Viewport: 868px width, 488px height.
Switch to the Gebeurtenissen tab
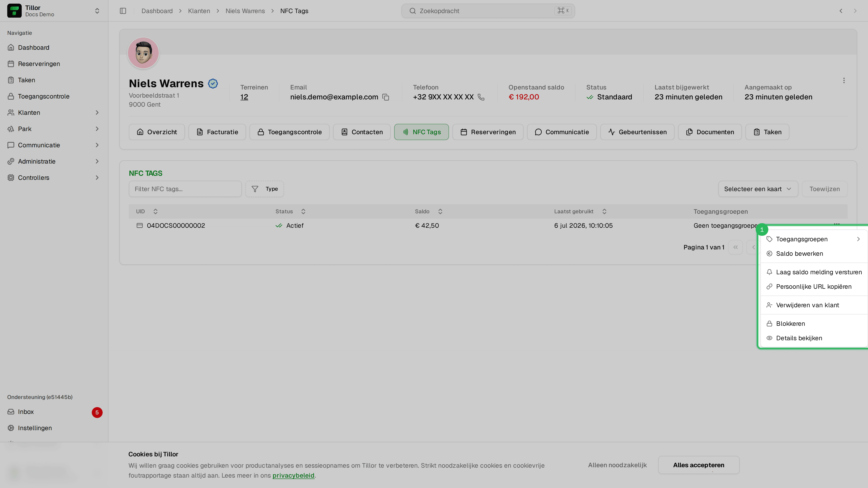(x=637, y=132)
